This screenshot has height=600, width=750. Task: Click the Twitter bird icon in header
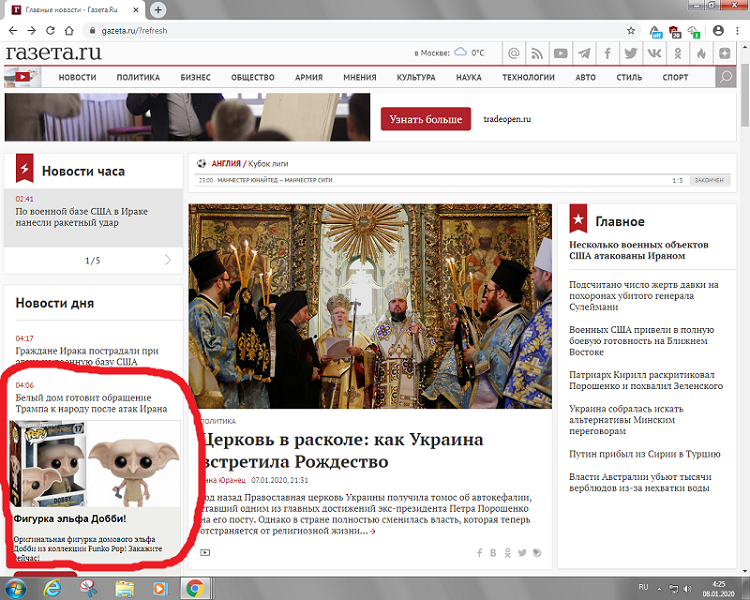(x=630, y=53)
